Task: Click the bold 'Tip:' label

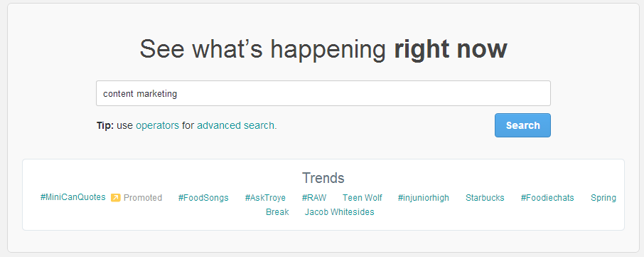Action: click(x=105, y=125)
